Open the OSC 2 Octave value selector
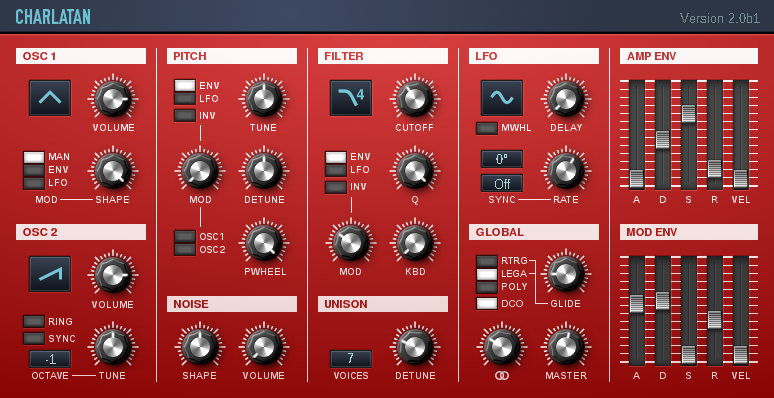This screenshot has height=398, width=774. coord(50,359)
